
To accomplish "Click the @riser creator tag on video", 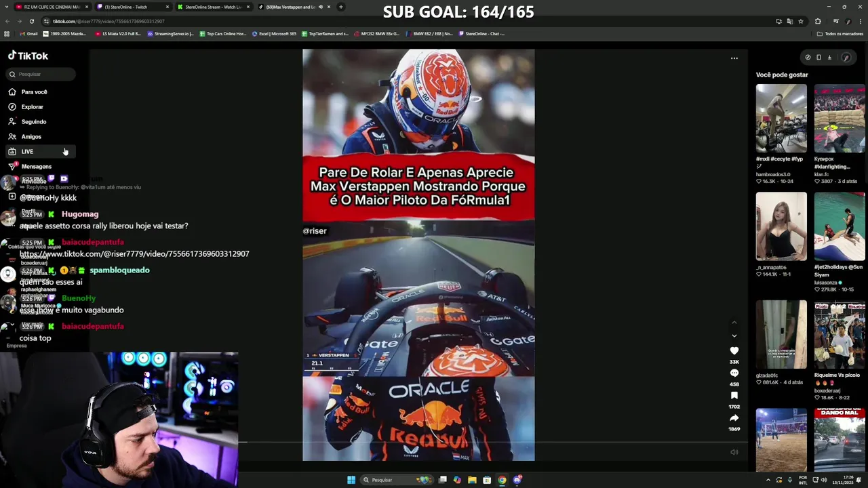I will 315,231.
